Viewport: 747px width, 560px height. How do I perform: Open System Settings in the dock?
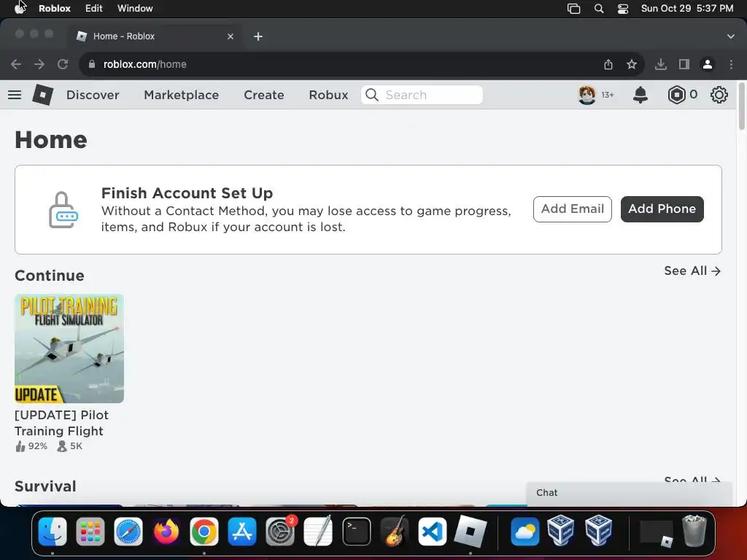click(280, 532)
